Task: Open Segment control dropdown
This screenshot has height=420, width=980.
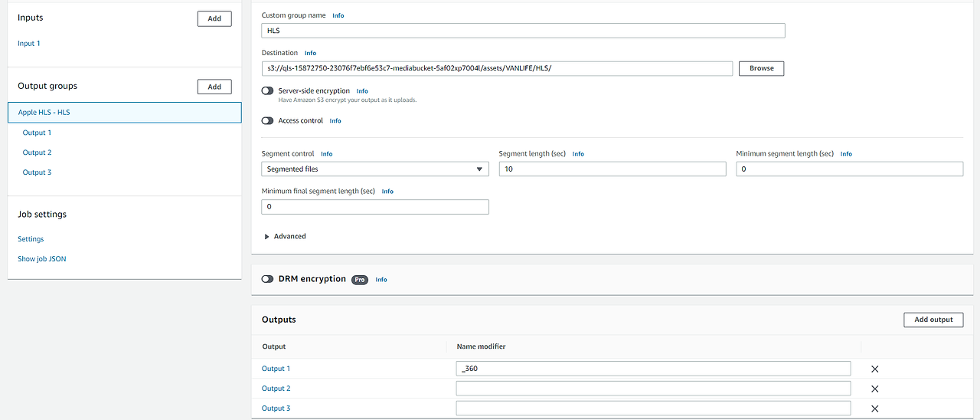Action: click(x=375, y=169)
